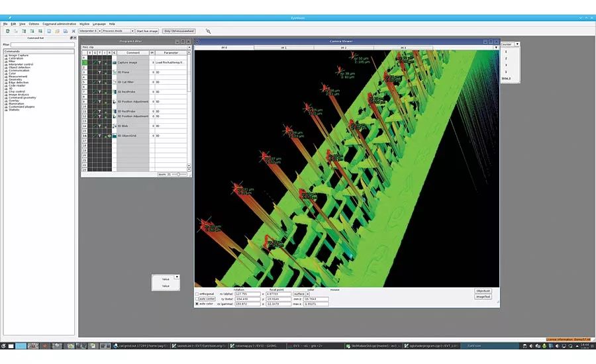Click the blue document icon in toolbar

tap(49, 31)
